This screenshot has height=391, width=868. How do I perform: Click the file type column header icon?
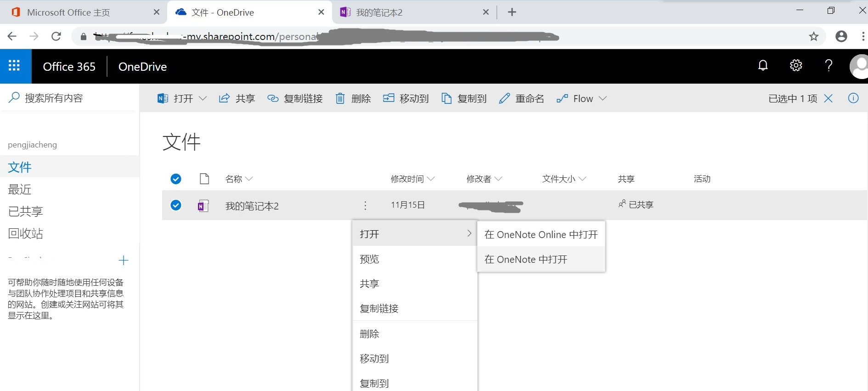pyautogui.click(x=204, y=179)
